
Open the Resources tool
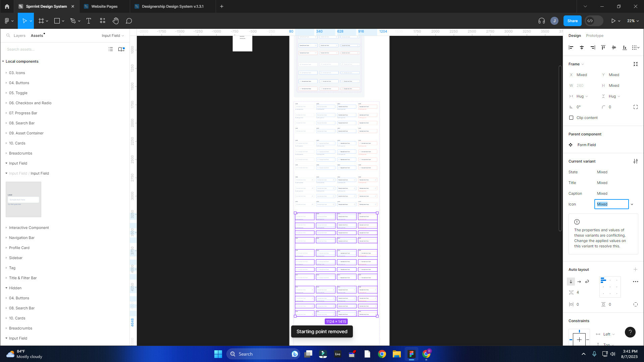click(102, 21)
